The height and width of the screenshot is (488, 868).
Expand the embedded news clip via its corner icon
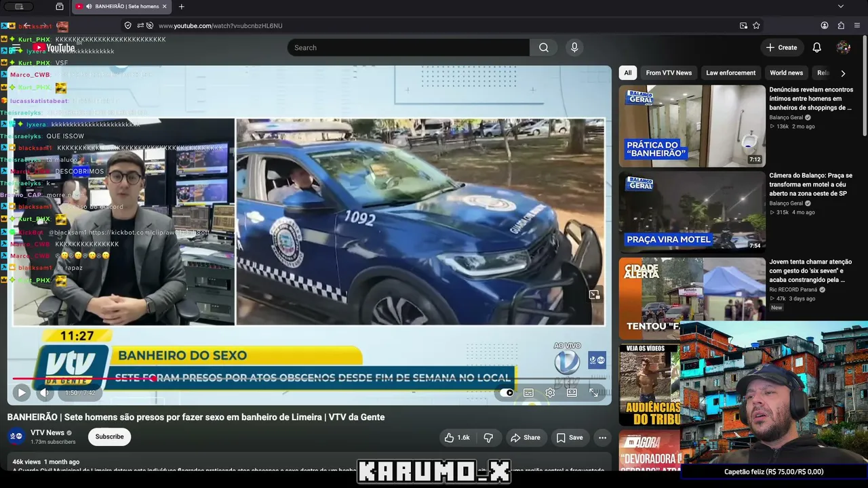[x=594, y=295]
